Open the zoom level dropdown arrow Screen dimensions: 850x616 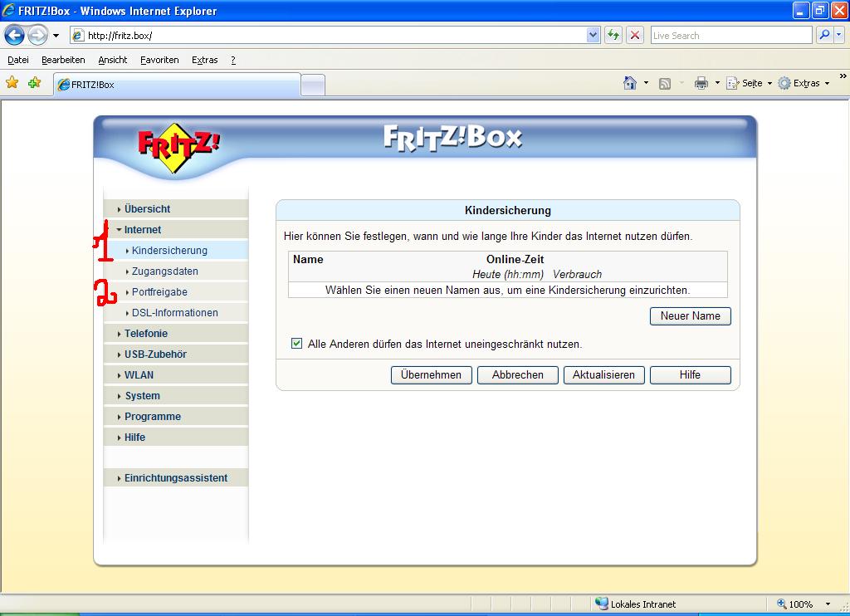(x=828, y=604)
